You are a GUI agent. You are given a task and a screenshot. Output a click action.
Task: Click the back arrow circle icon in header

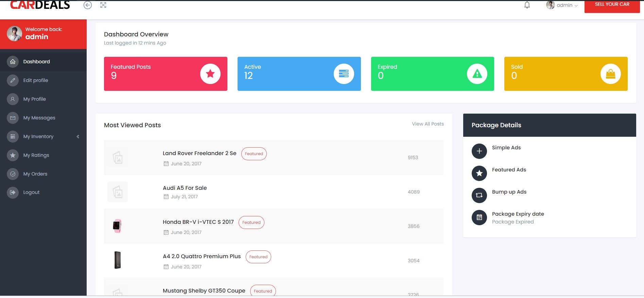pyautogui.click(x=88, y=5)
